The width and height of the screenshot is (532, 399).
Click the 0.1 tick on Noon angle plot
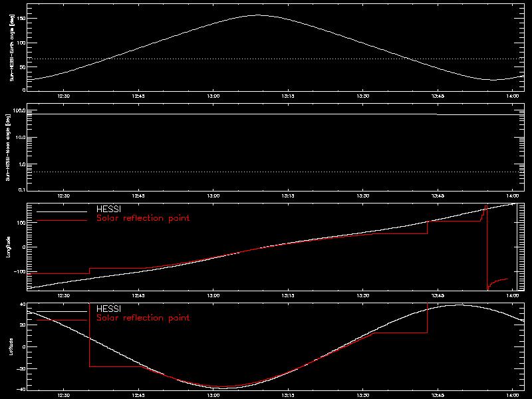(22, 190)
